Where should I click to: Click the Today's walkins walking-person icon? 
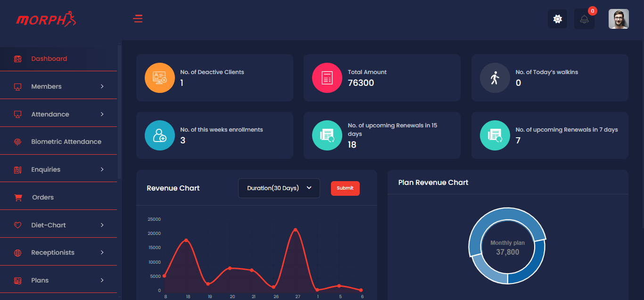(x=495, y=78)
